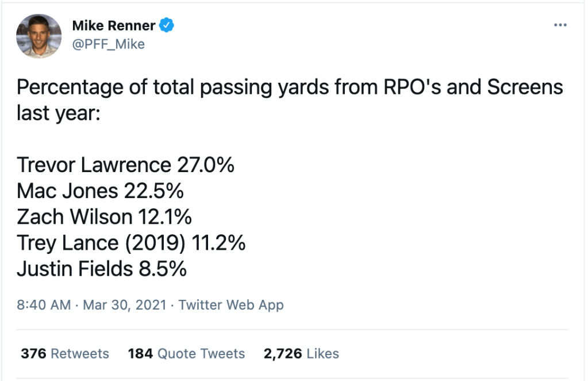Screen dimensions: 588x381
Task: View the 184 Quote Tweets
Action: (x=186, y=353)
